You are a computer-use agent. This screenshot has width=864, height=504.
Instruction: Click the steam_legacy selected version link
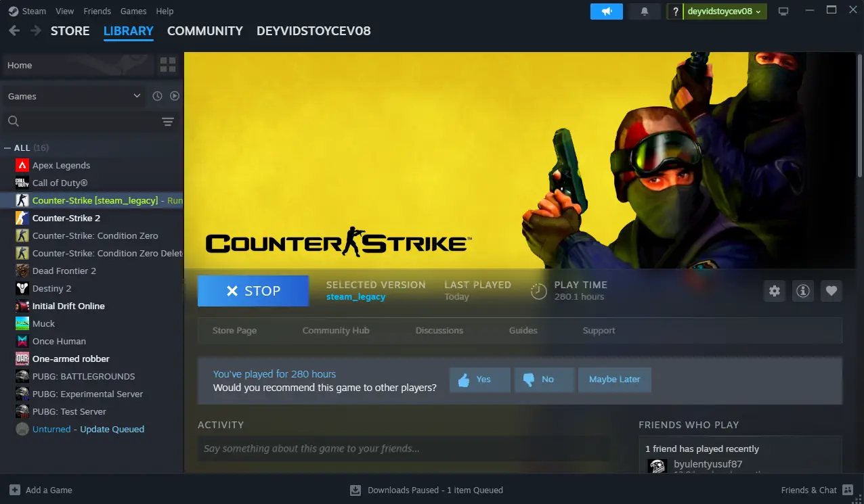click(355, 297)
